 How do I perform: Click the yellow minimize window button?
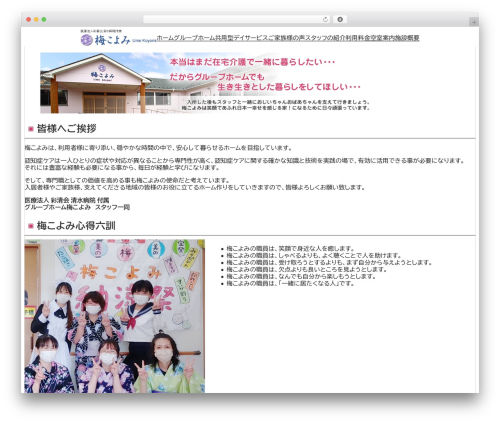36,19
